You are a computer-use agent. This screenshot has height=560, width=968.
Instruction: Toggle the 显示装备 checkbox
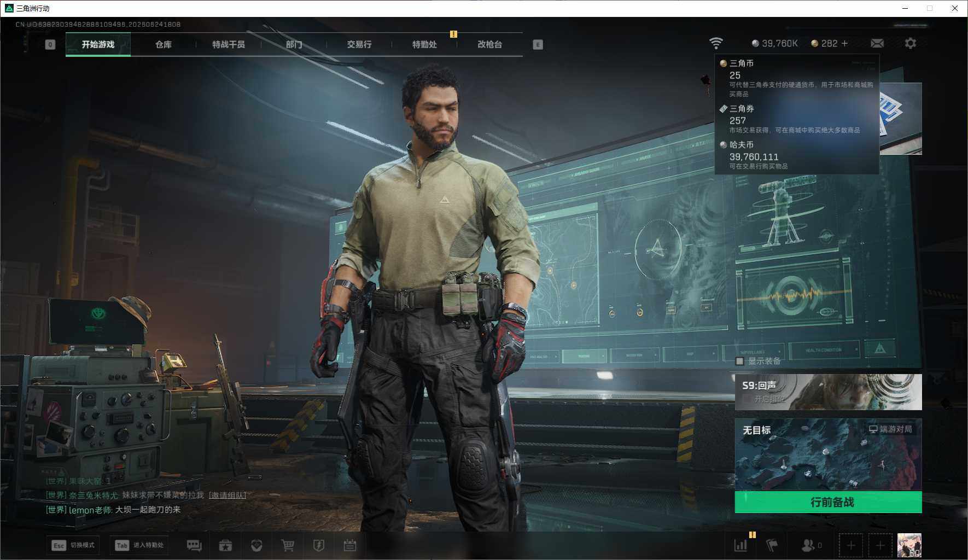click(739, 361)
